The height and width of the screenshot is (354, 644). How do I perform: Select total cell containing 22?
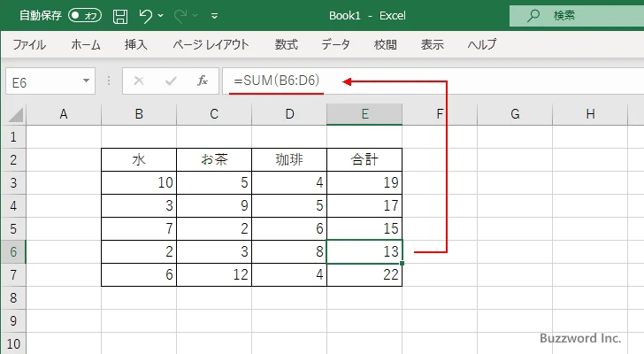(364, 274)
